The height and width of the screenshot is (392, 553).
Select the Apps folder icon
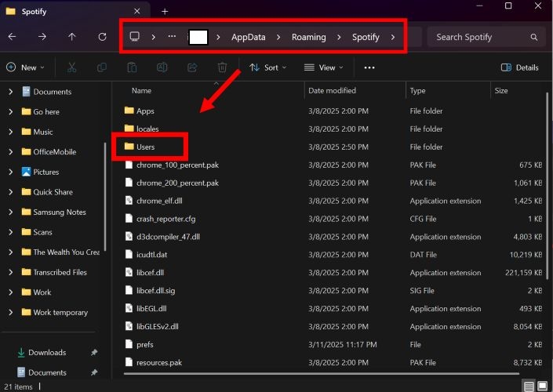(x=129, y=111)
